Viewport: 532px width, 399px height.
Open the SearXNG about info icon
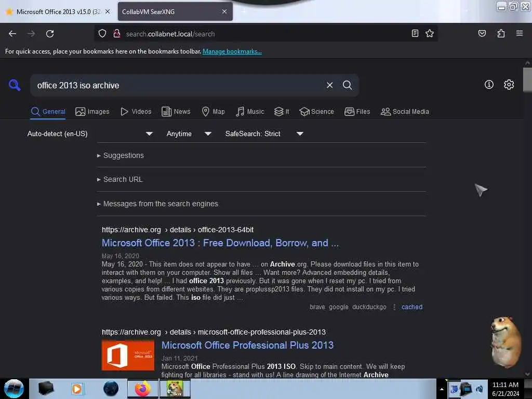tap(489, 85)
